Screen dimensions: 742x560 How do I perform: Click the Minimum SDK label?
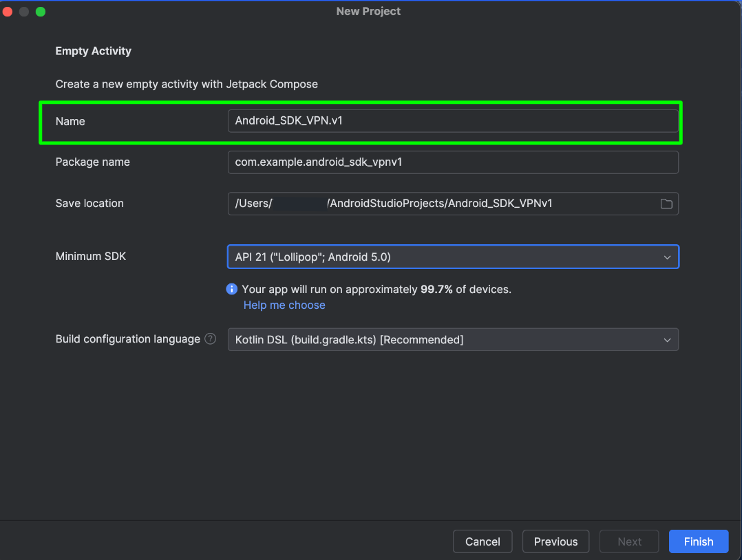[91, 257]
